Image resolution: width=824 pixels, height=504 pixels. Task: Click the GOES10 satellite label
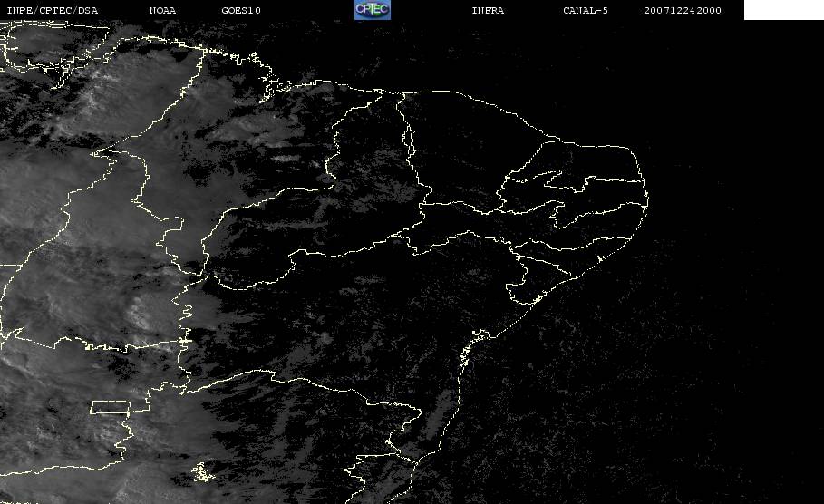pyautogui.click(x=241, y=11)
